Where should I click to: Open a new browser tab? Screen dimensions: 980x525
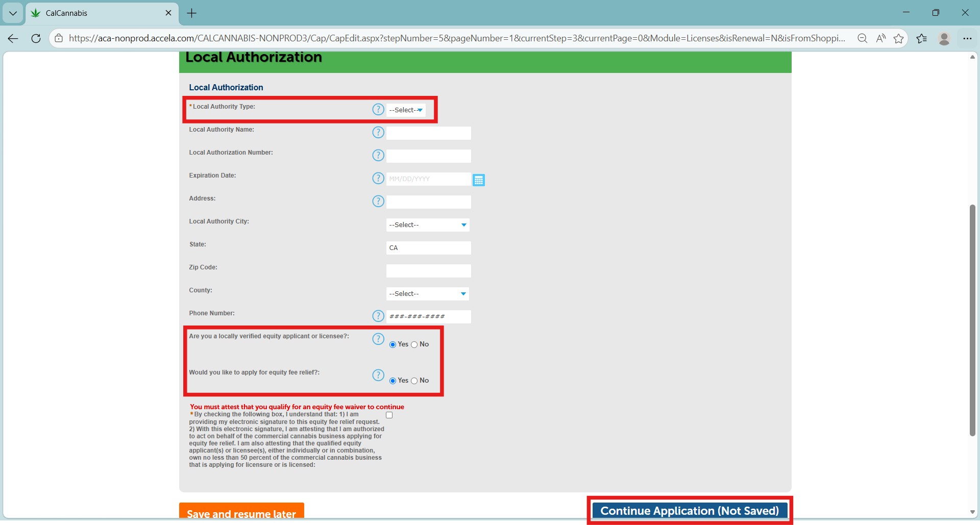click(x=192, y=13)
